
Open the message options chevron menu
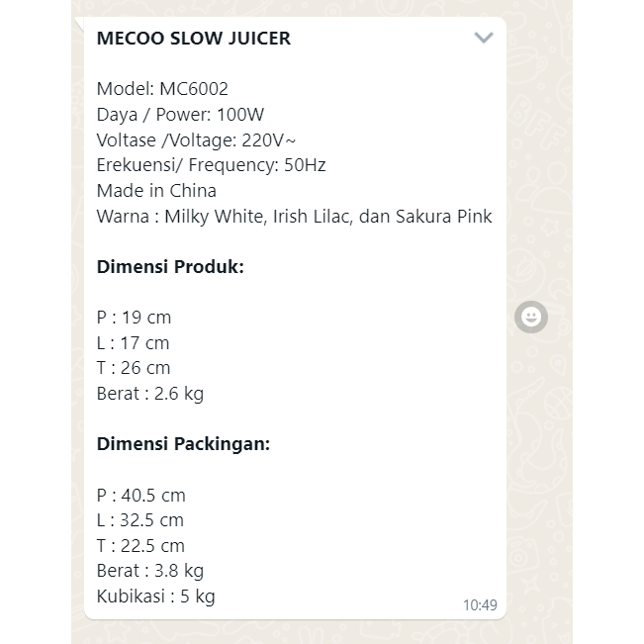(483, 39)
